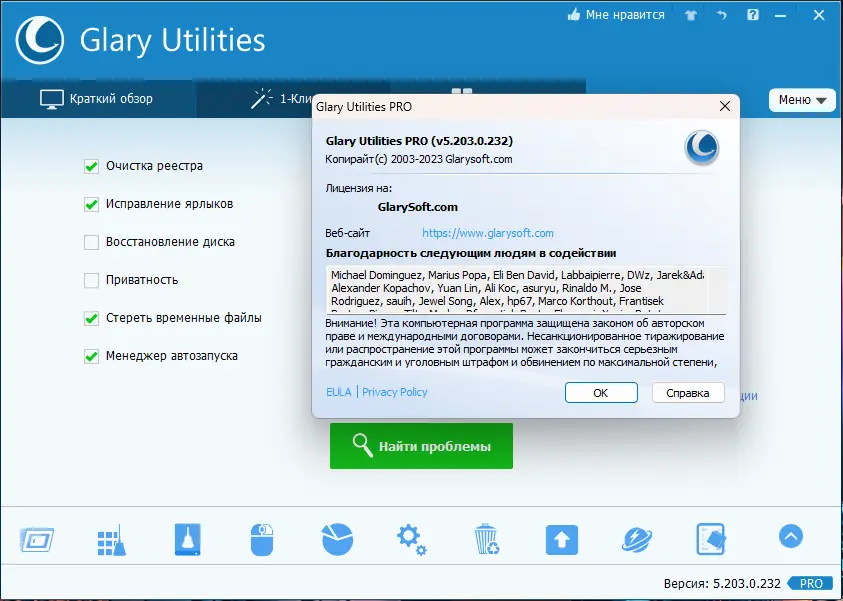Open the Startup Manager window icon in bottom dock
Screen dimensions: 843x601
tap(37, 539)
